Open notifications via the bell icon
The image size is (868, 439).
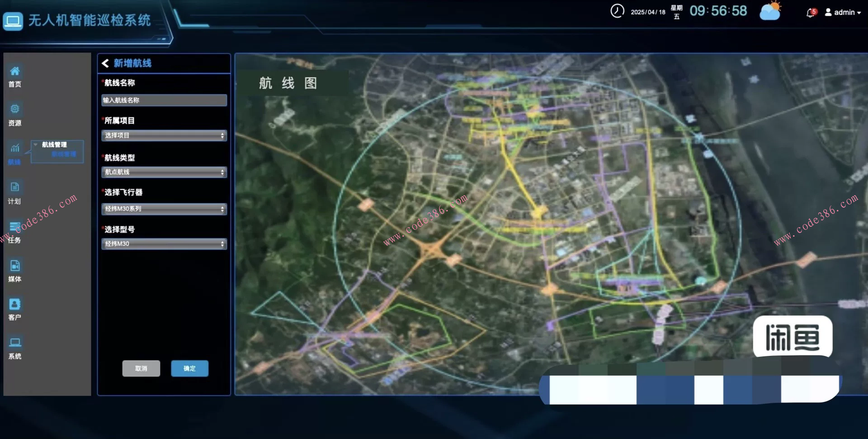point(811,13)
